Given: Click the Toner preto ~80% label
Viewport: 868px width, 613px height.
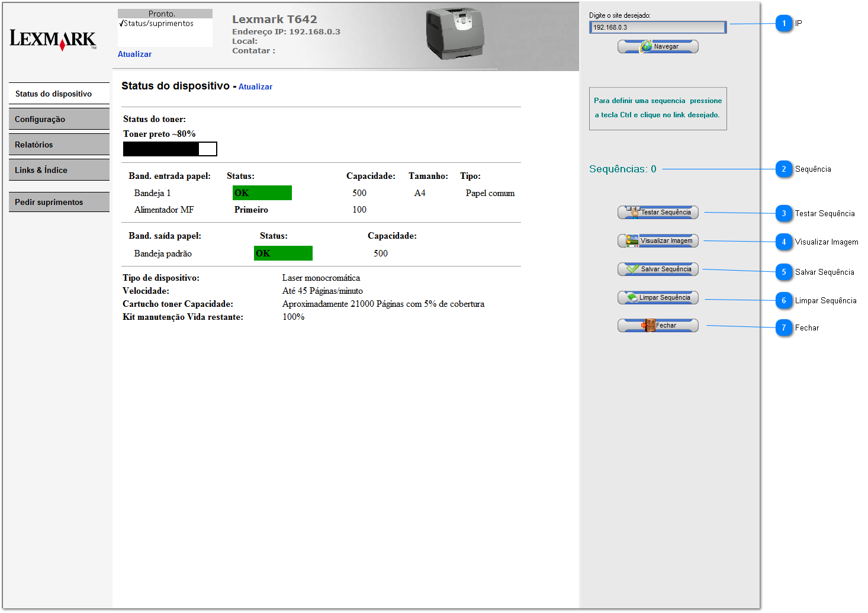Looking at the screenshot, I should point(159,134).
